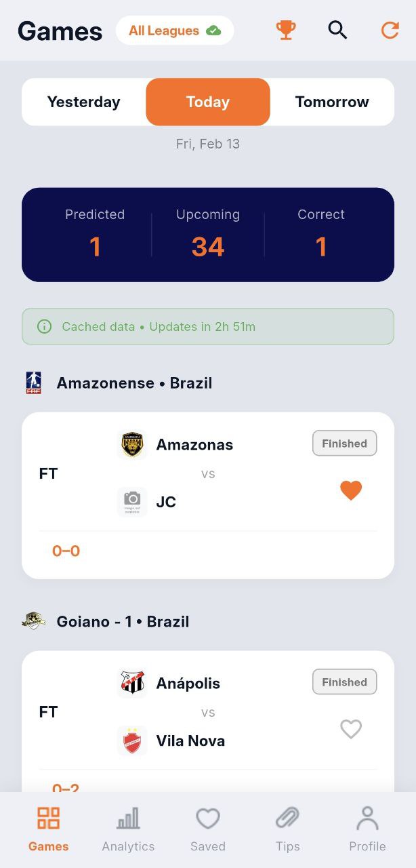Tap the cached data info icon
Image resolution: width=416 pixels, height=868 pixels.
(x=45, y=327)
